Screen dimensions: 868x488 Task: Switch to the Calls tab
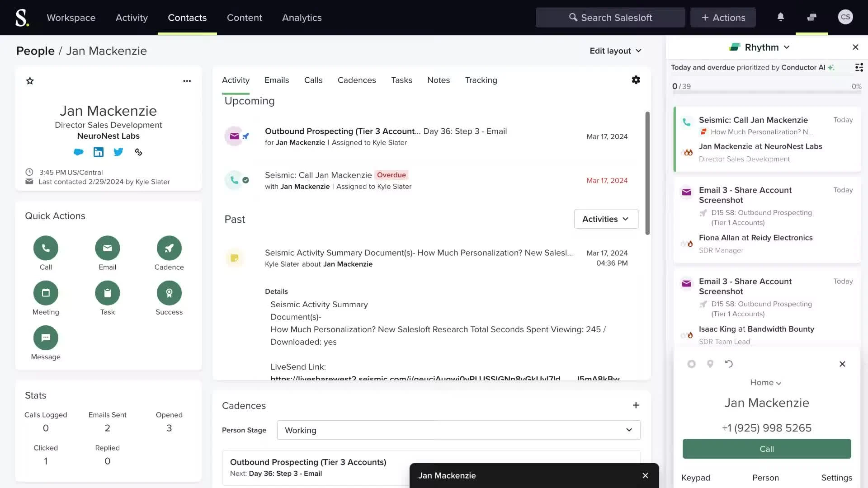click(313, 80)
